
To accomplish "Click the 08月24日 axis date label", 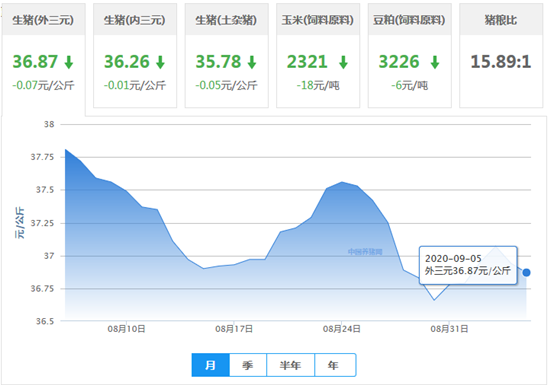I will click(342, 329).
